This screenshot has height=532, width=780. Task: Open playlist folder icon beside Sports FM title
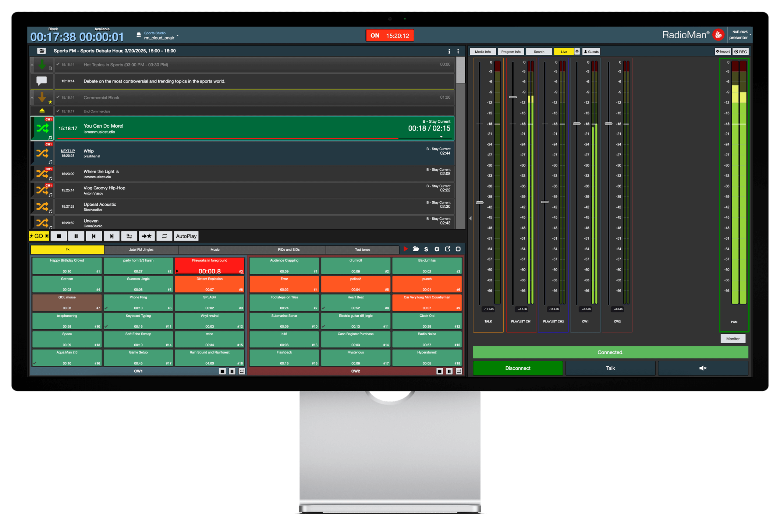tap(42, 51)
